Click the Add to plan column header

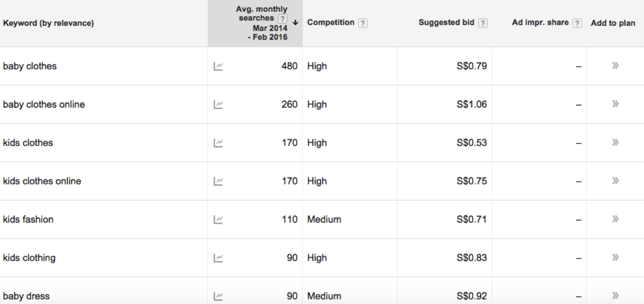point(613,23)
